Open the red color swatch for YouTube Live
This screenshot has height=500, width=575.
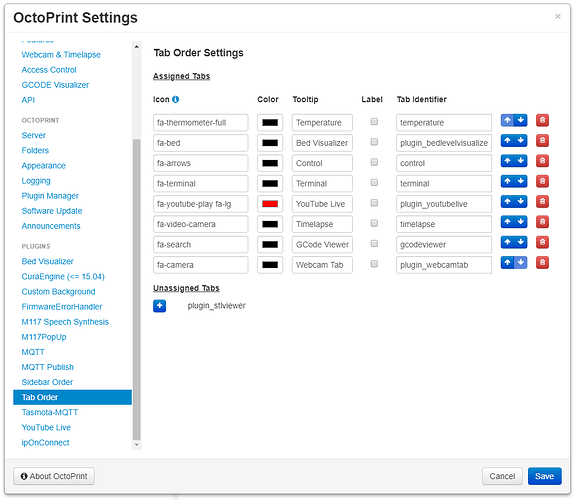270,204
